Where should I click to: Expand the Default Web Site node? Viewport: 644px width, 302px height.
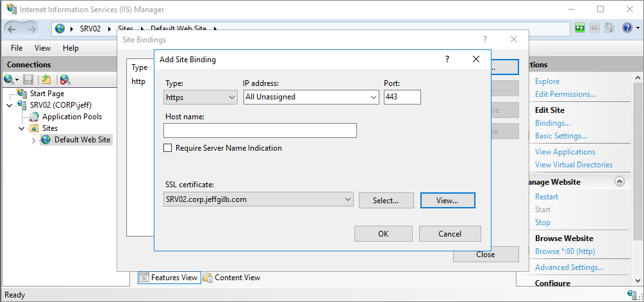[34, 140]
